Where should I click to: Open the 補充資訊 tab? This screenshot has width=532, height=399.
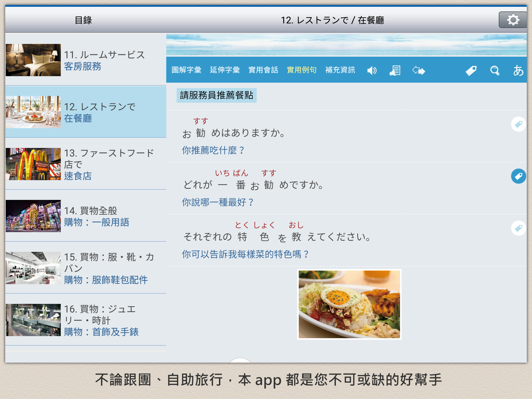click(340, 70)
